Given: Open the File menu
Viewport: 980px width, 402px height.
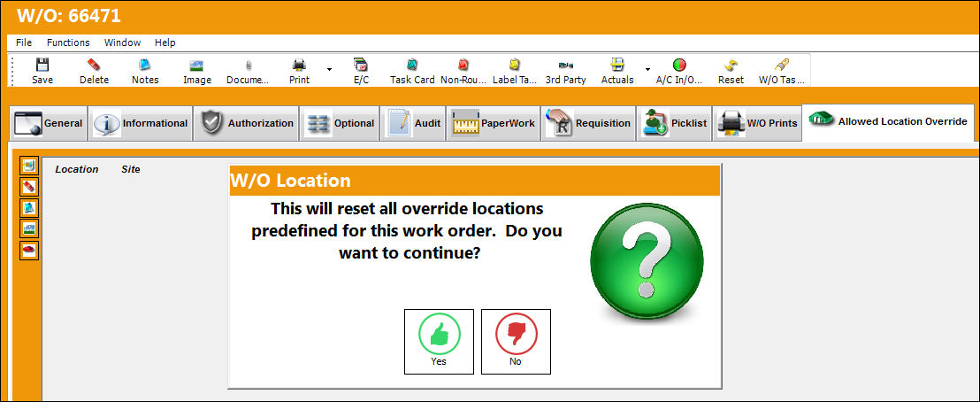Looking at the screenshot, I should coord(24,43).
